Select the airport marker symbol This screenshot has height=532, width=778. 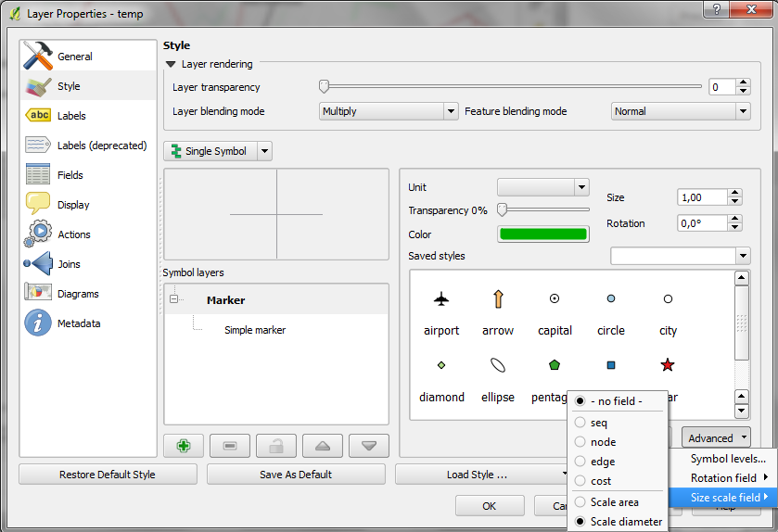point(441,311)
